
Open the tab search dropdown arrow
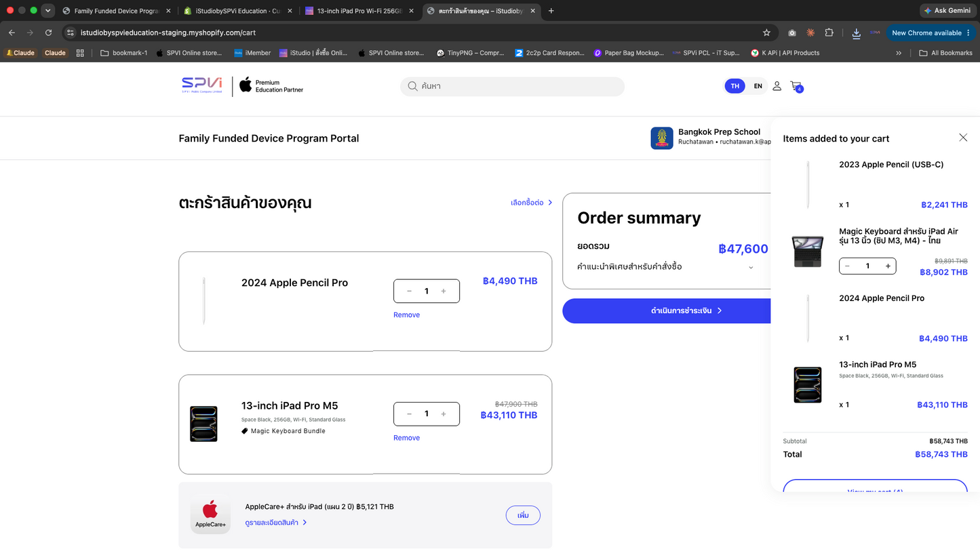47,11
